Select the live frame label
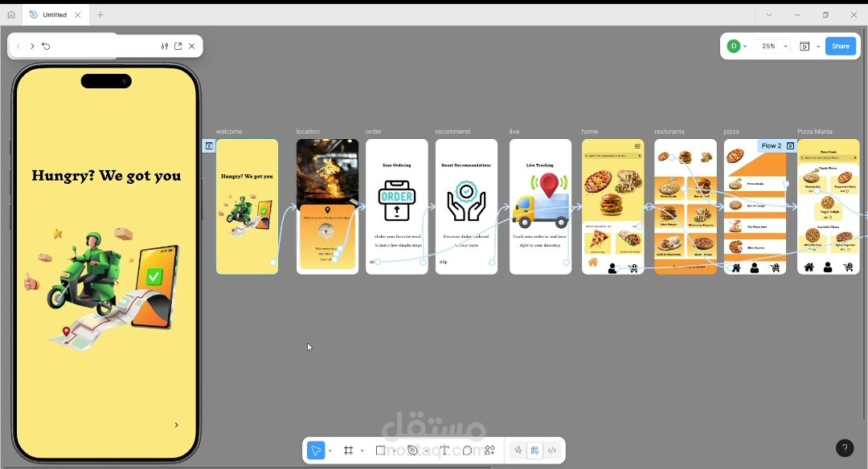868x469 pixels. (x=514, y=132)
